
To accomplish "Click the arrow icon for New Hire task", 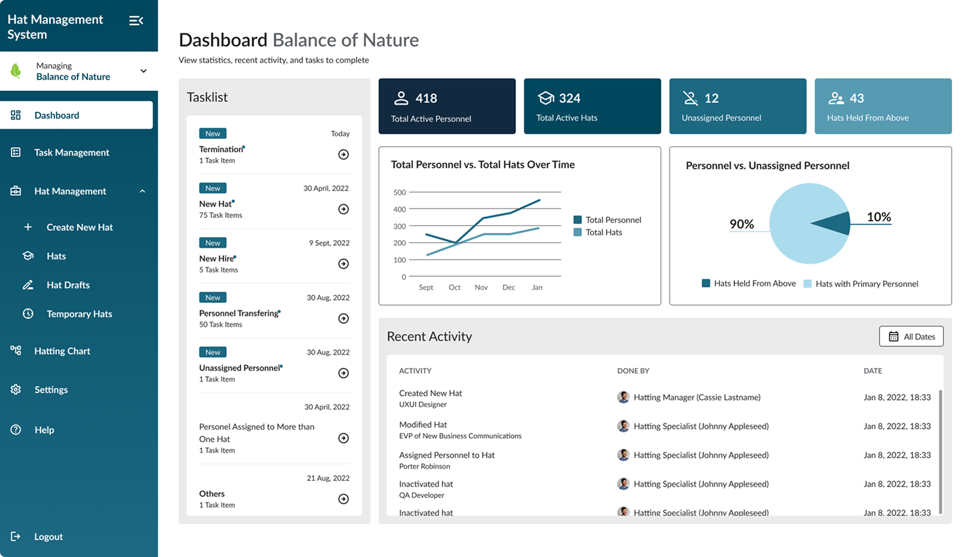I will tap(343, 264).
